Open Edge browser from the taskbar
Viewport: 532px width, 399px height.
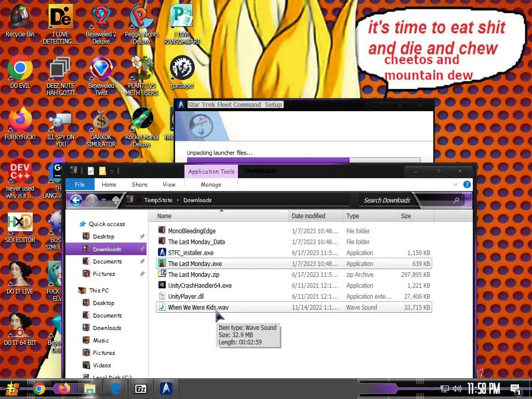[115, 389]
